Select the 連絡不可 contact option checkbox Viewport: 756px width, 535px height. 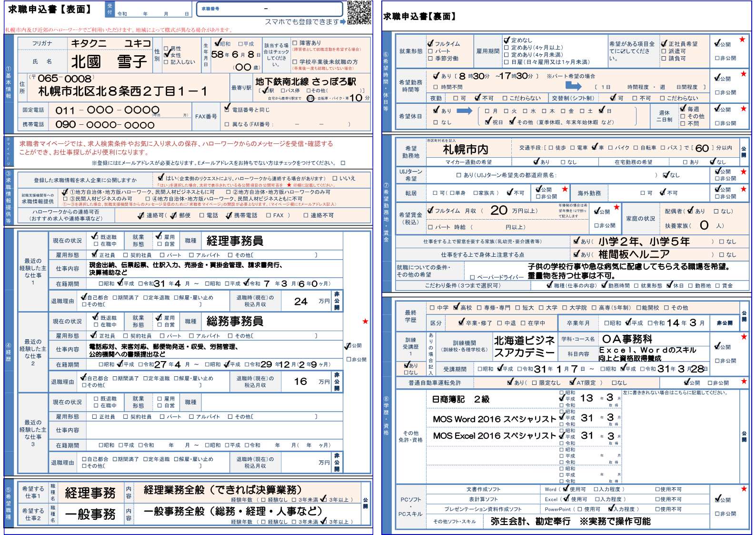(306, 216)
